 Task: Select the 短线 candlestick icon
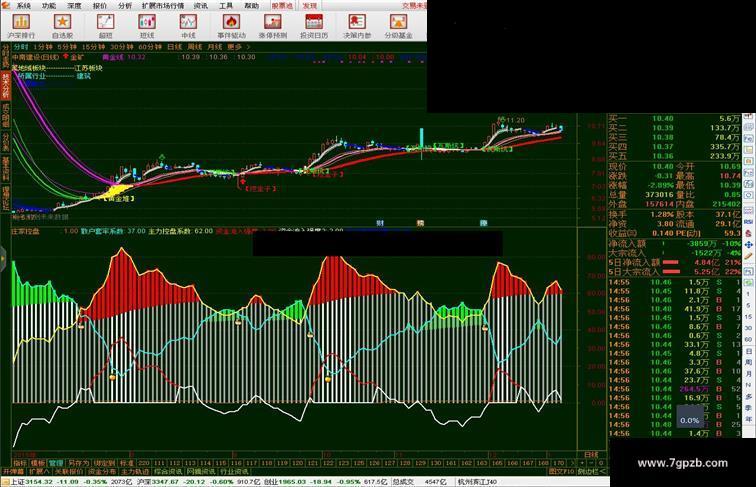click(147, 22)
